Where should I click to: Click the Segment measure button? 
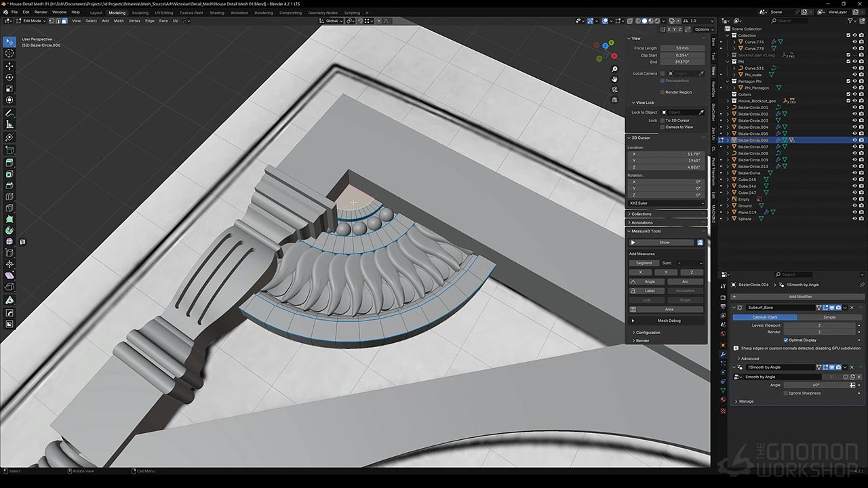[644, 263]
